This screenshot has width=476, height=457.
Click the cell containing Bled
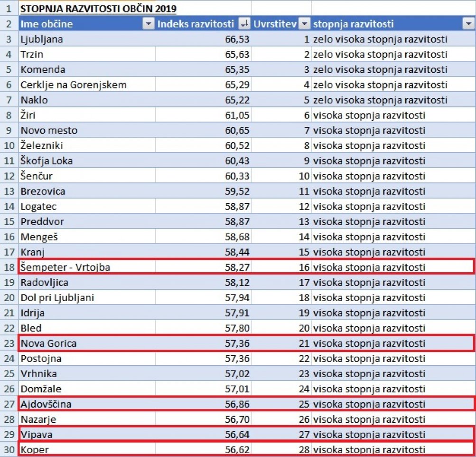87,328
